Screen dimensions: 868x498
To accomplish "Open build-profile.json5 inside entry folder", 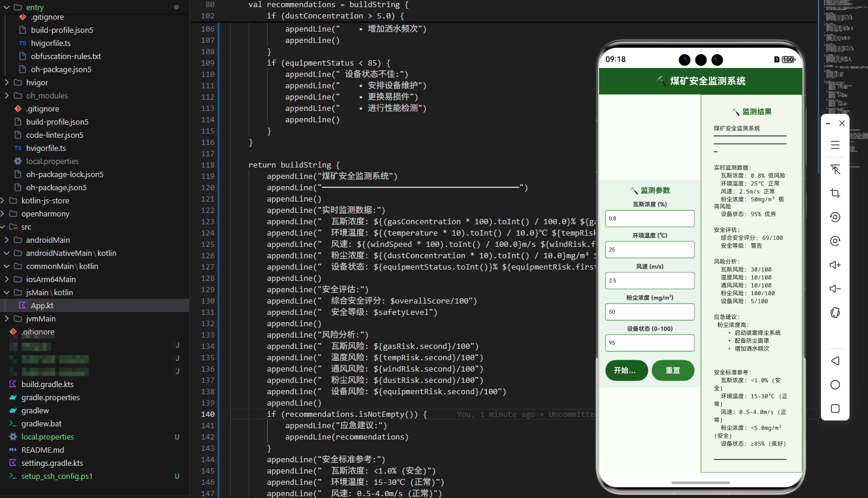I will 62,30.
